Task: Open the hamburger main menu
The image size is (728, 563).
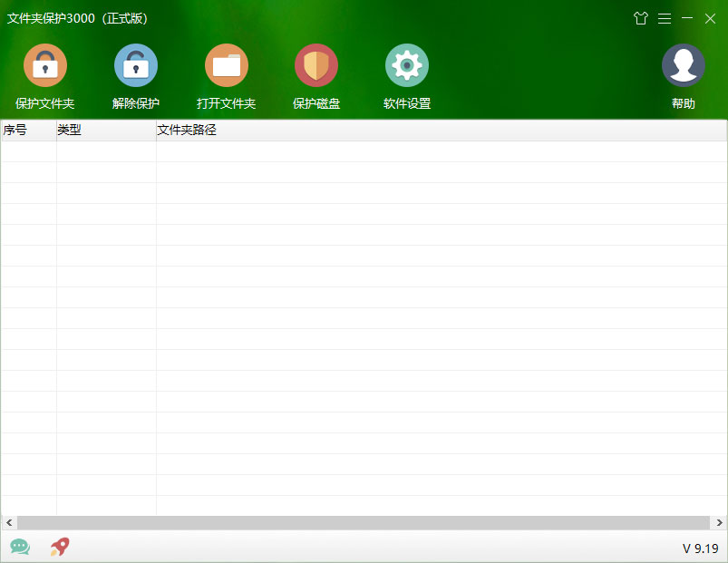Action: click(665, 18)
